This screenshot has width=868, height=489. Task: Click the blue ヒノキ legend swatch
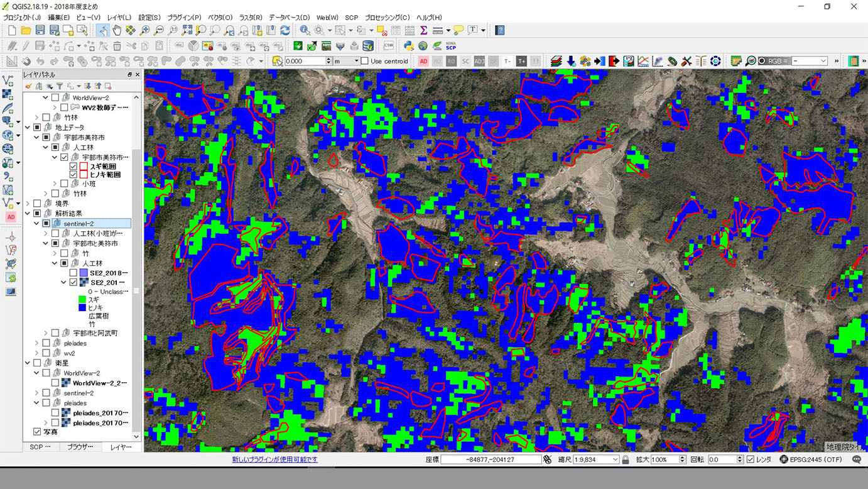pyautogui.click(x=82, y=308)
